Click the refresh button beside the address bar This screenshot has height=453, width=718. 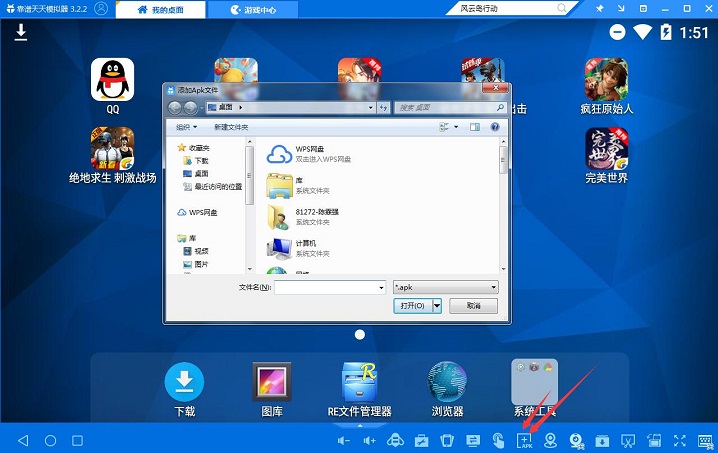click(x=383, y=108)
